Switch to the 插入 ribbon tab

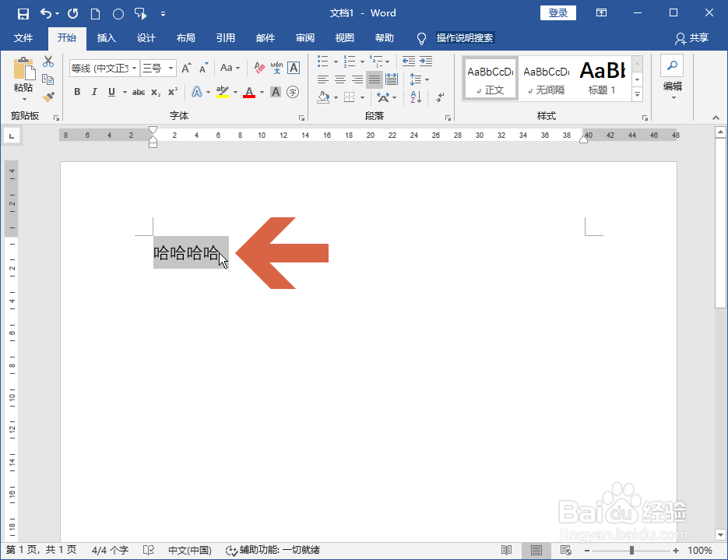pos(106,38)
